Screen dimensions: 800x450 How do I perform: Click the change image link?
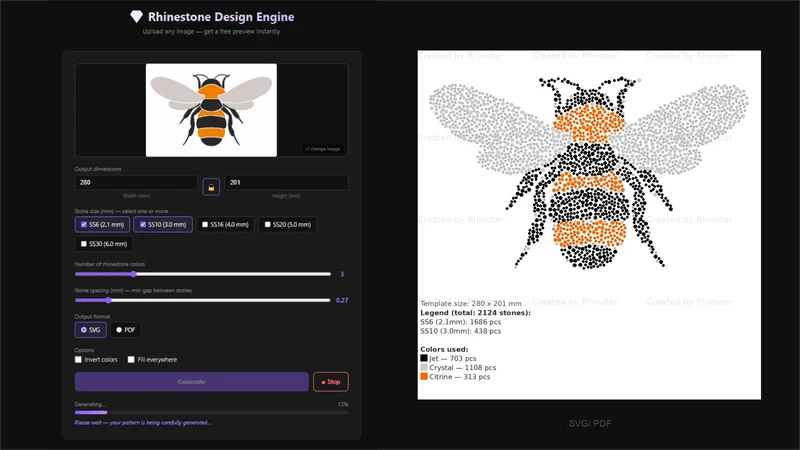(323, 149)
